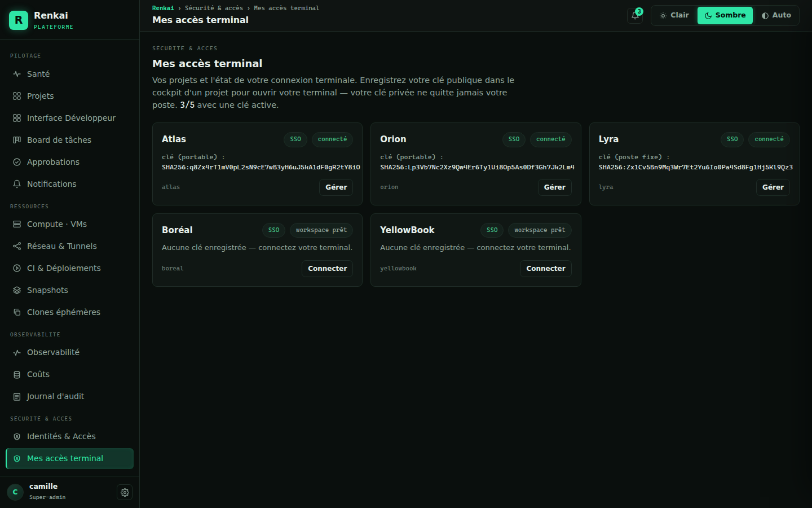
Task: Select the Snapshots layers icon in sidebar
Action: [17, 290]
